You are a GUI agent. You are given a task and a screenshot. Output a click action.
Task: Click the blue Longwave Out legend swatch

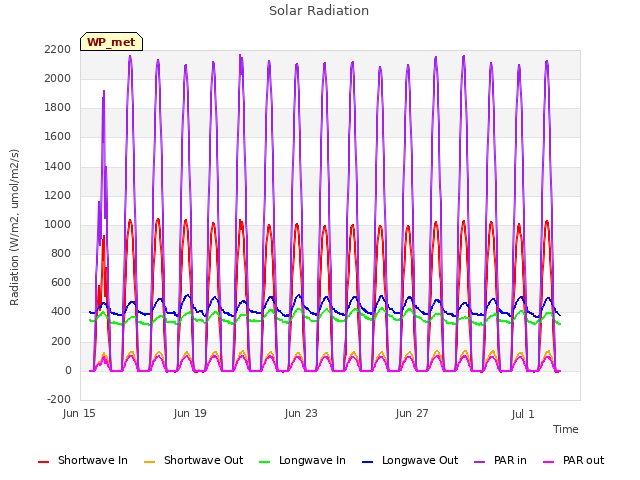click(367, 462)
